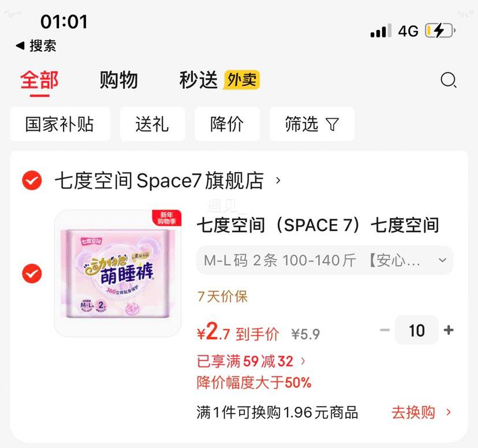Open the search magnifier icon
The width and height of the screenshot is (478, 448).
click(x=449, y=80)
